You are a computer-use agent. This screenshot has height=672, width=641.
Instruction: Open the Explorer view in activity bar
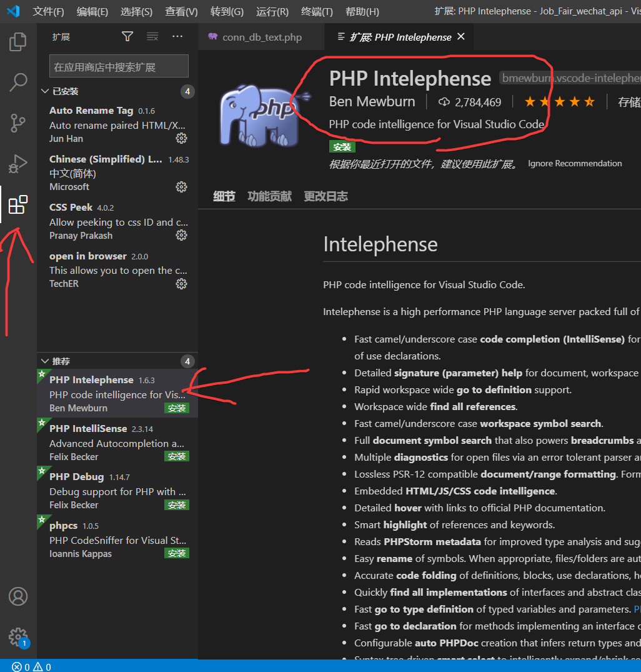click(x=18, y=42)
